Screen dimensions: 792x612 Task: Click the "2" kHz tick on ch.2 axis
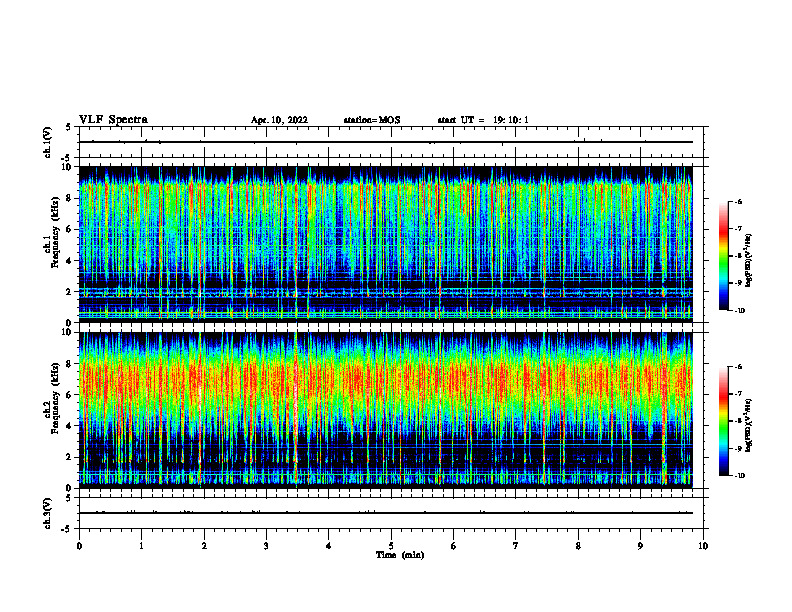tap(70, 457)
